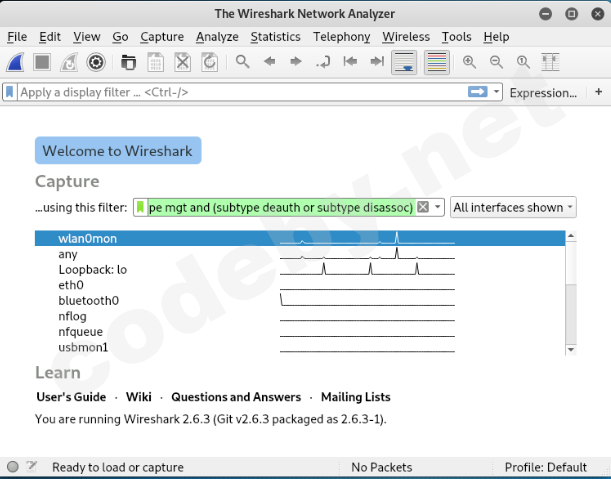
Task: Open the Statistics menu
Action: tap(275, 37)
